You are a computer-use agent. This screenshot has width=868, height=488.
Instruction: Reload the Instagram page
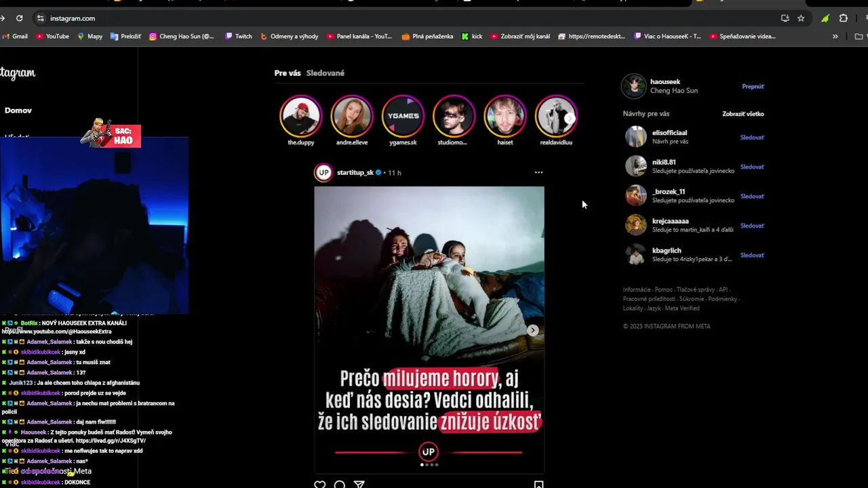pos(19,18)
